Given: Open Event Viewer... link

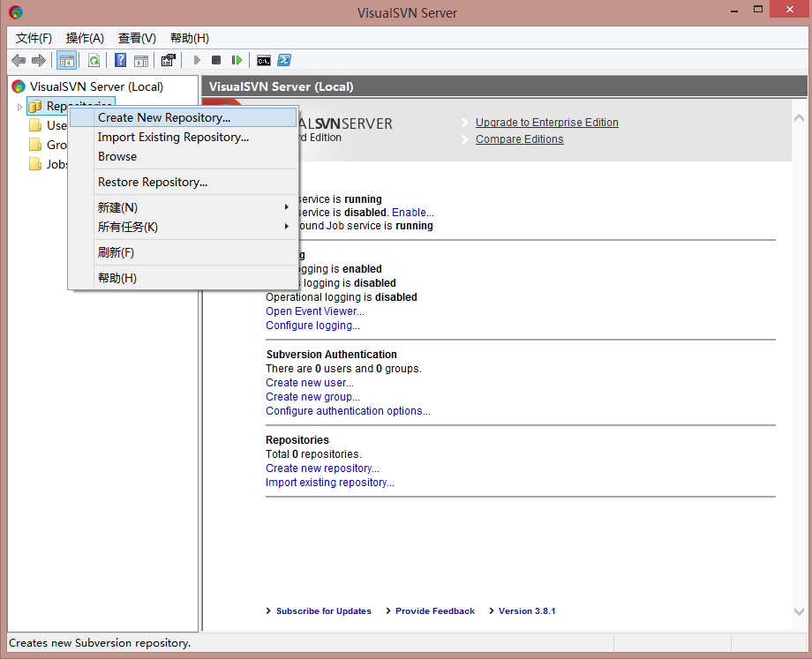Looking at the screenshot, I should point(315,311).
